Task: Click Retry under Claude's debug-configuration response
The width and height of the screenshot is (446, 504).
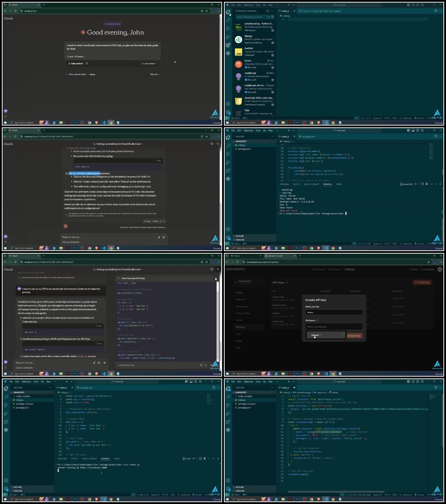Action: [156, 221]
